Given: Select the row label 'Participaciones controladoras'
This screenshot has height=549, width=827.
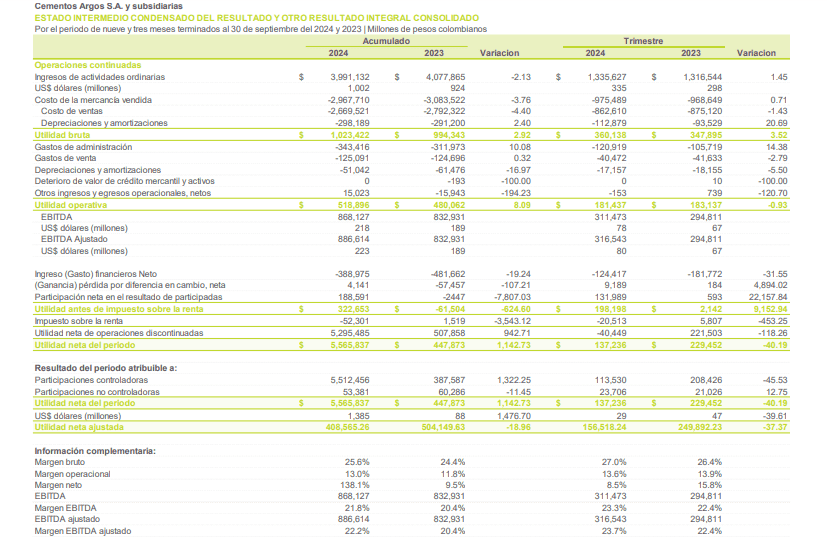Looking at the screenshot, I should pyautogui.click(x=91, y=380).
